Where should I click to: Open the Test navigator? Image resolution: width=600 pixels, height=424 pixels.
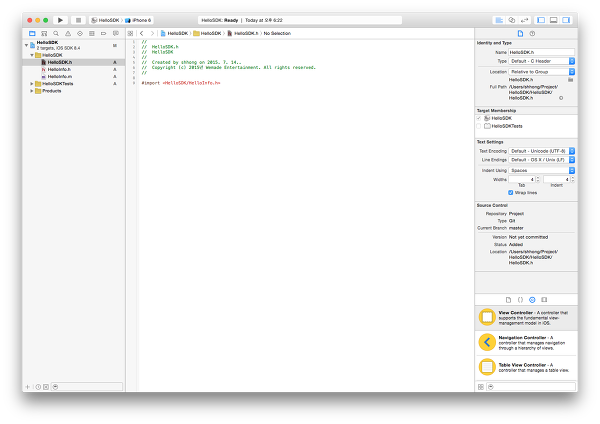80,33
